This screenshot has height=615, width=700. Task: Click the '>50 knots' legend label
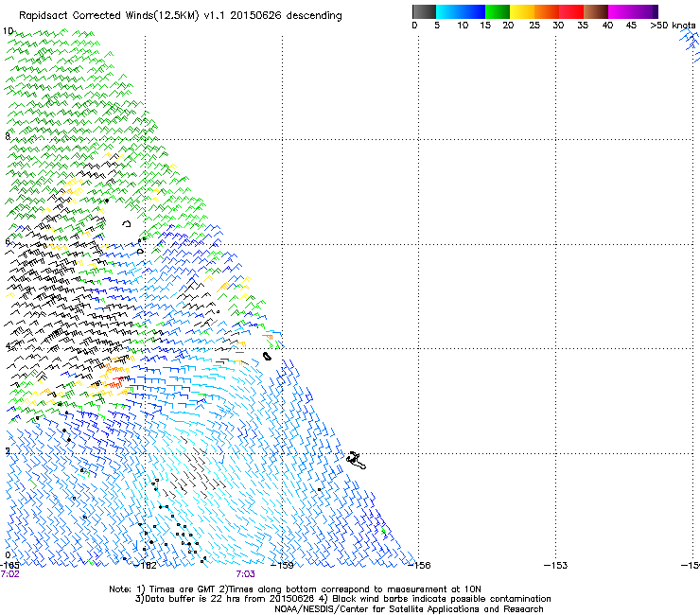tap(673, 26)
